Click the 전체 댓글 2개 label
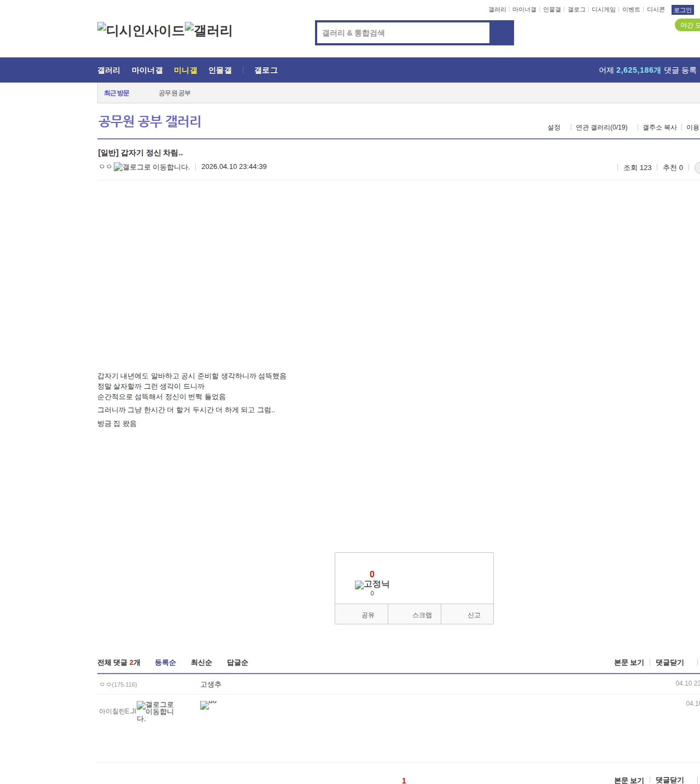Image resolution: width=700 pixels, height=784 pixels. 119,663
